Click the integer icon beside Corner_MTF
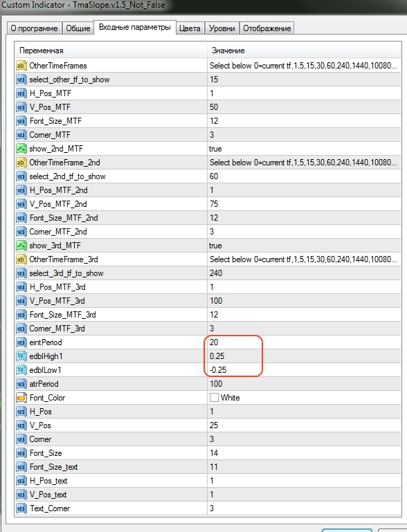Image resolution: width=407 pixels, height=532 pixels. [21, 135]
